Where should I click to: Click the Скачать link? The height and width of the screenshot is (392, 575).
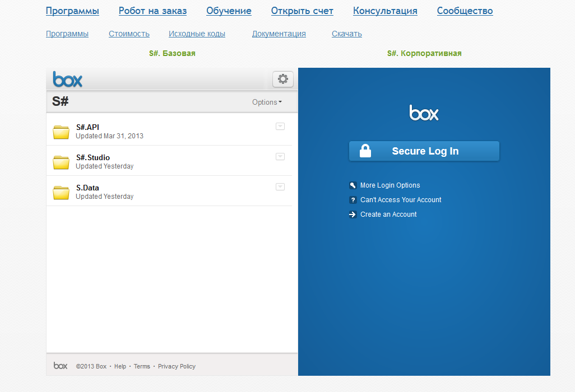(x=346, y=34)
